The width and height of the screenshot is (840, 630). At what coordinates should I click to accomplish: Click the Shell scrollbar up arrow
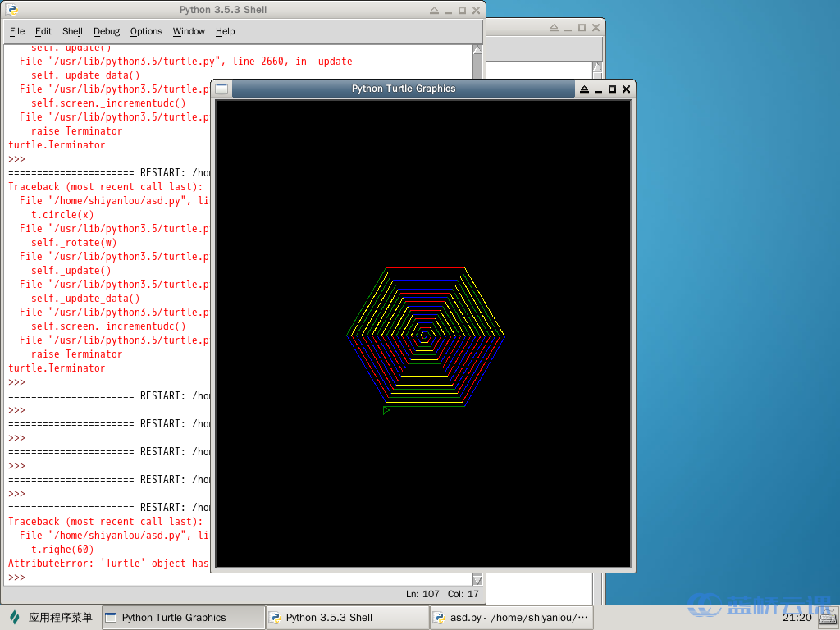477,49
